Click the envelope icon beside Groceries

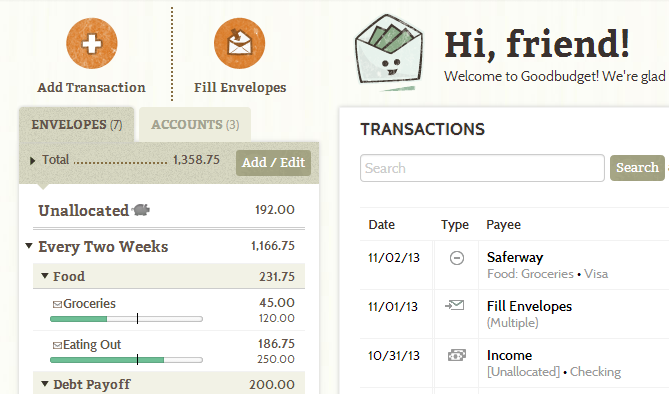click(57, 304)
